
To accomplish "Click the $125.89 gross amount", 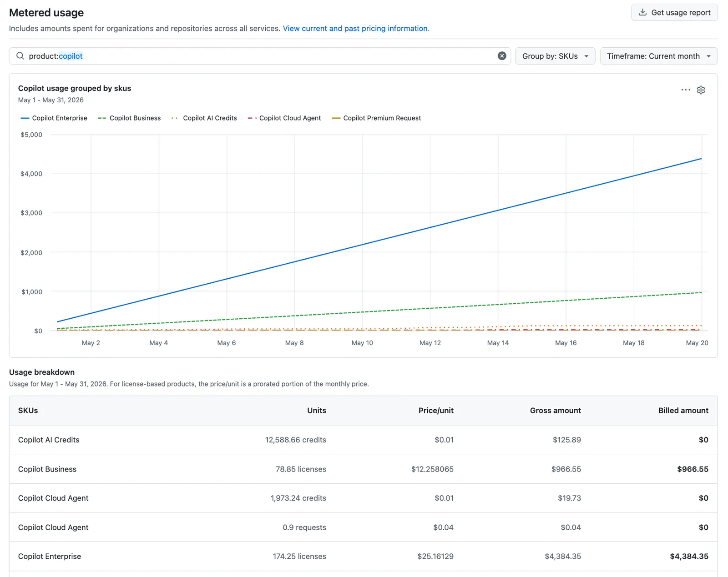I will tap(567, 440).
